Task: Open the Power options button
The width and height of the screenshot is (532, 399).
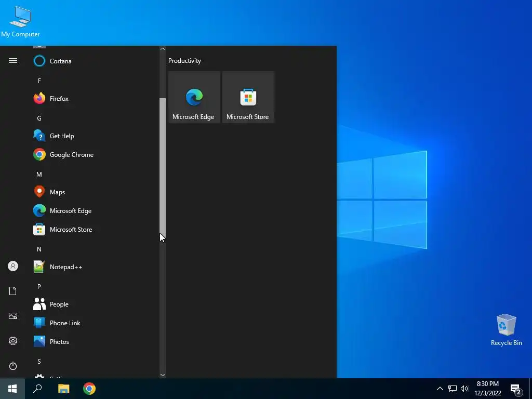Action: (13, 366)
